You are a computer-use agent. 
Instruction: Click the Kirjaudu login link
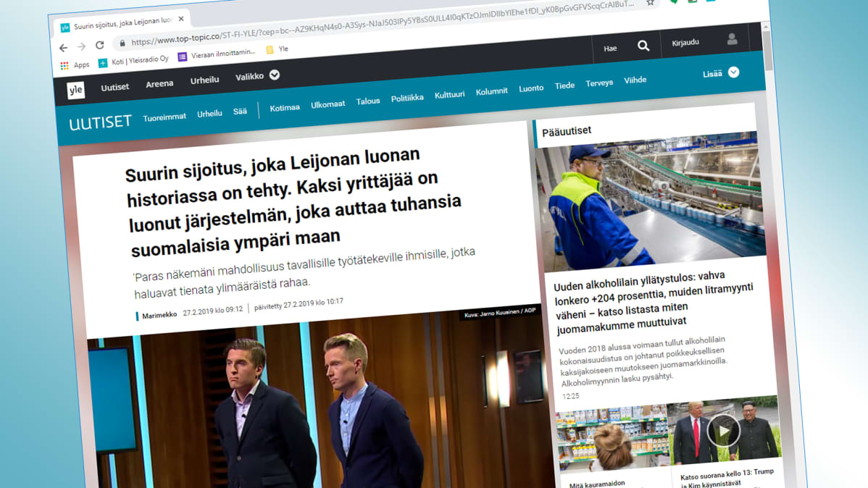coord(685,43)
